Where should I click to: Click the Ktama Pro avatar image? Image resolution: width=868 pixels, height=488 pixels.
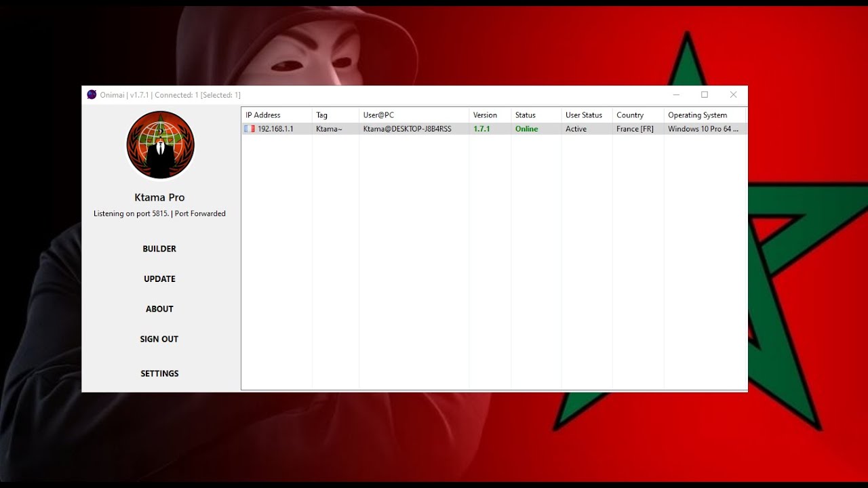tap(161, 145)
